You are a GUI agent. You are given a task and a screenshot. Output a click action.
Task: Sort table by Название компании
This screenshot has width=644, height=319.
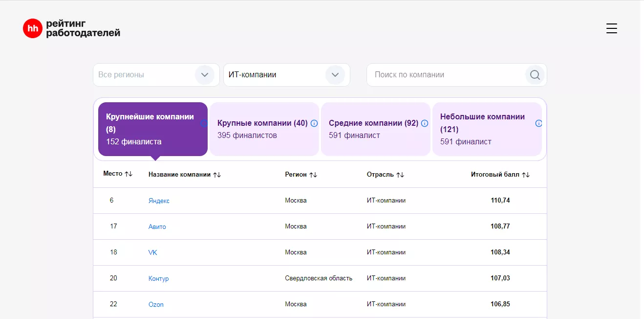pos(217,175)
